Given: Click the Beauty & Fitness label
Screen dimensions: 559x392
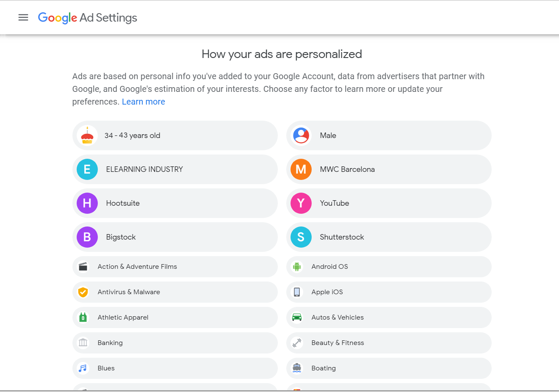Looking at the screenshot, I should click(338, 343).
